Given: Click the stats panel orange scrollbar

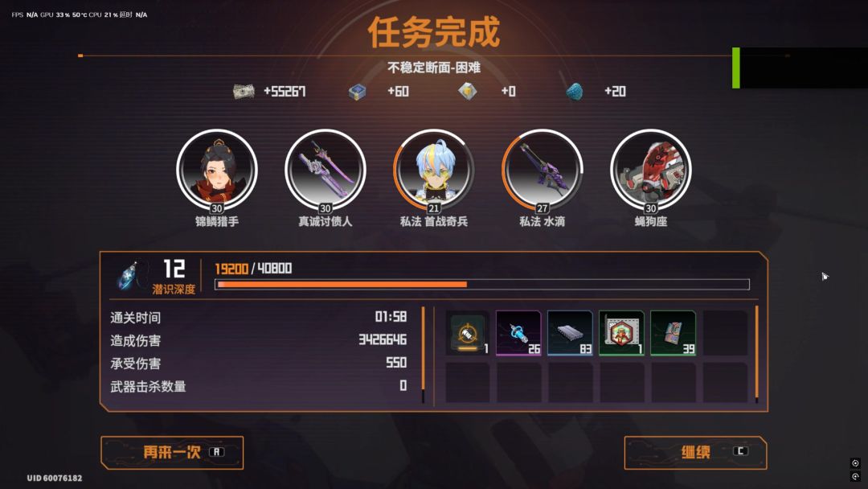Looking at the screenshot, I should coord(424,355).
